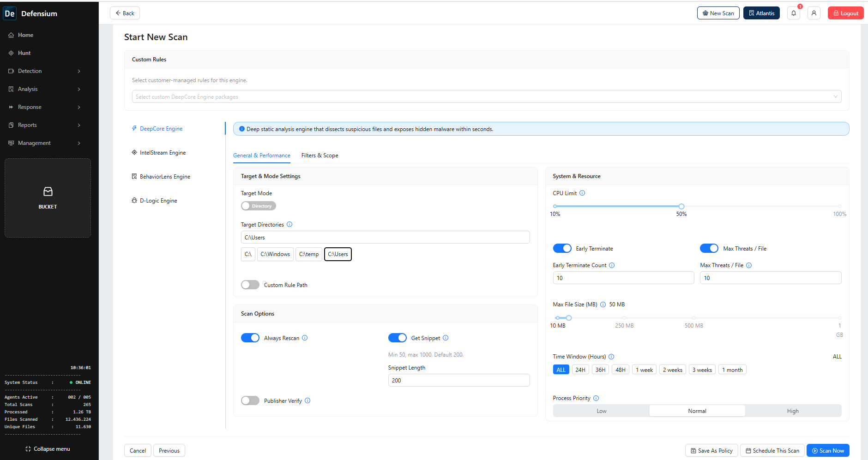Image resolution: width=868 pixels, height=460 pixels.
Task: Show Always Rescan info icon
Action: (305, 338)
